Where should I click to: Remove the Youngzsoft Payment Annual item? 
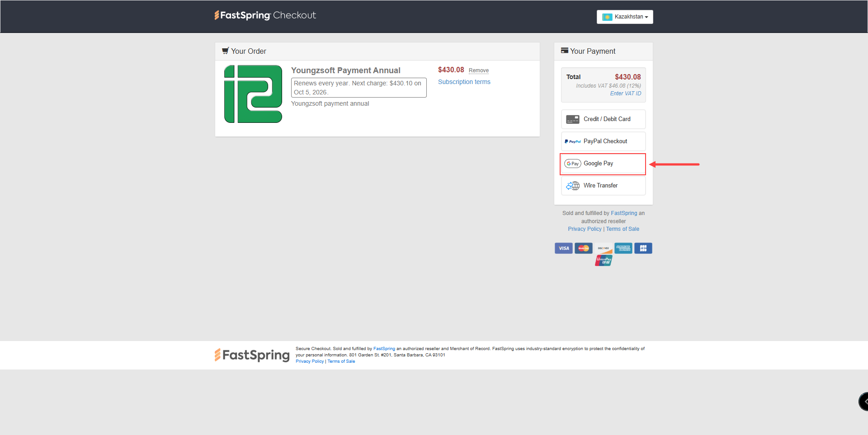pos(478,70)
